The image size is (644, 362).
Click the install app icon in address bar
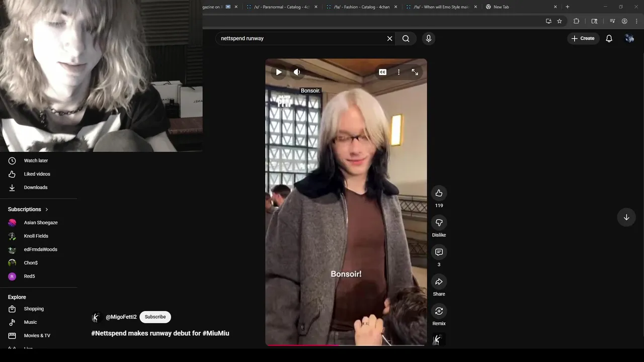pyautogui.click(x=548, y=21)
